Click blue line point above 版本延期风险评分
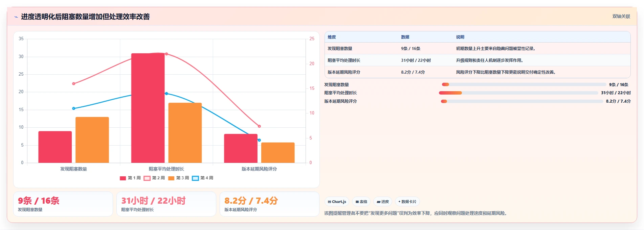The width and height of the screenshot is (644, 230). point(259,140)
